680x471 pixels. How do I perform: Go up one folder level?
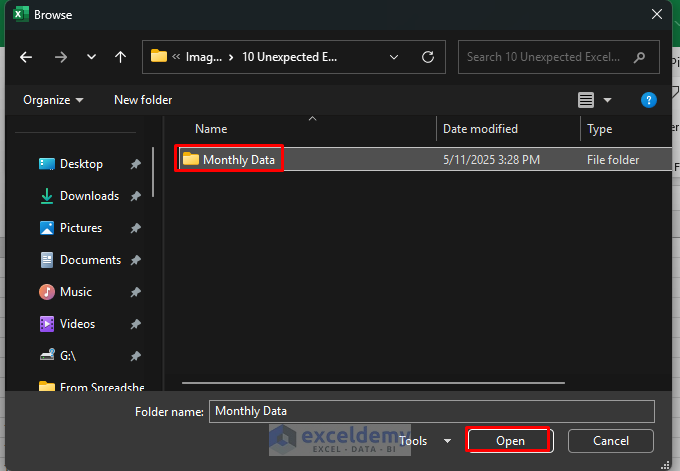121,57
